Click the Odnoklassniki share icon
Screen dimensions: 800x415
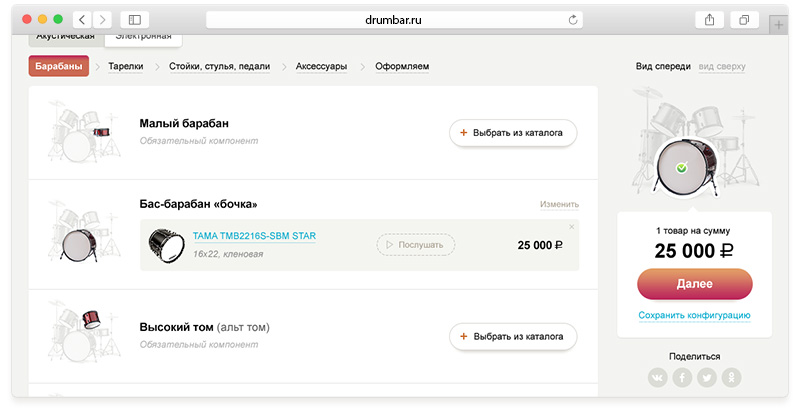(732, 377)
